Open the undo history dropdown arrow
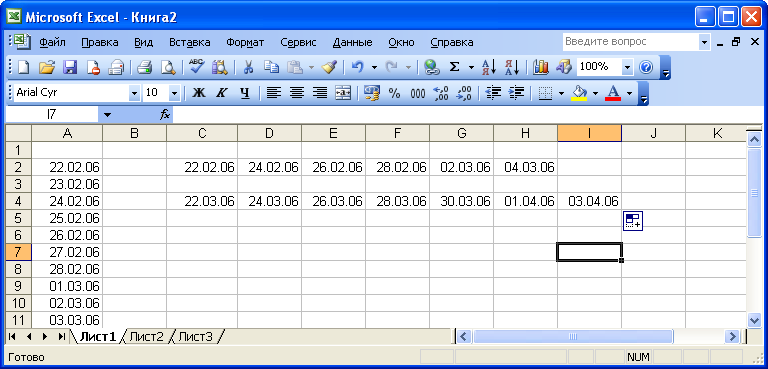This screenshot has width=768, height=369. coord(374,67)
